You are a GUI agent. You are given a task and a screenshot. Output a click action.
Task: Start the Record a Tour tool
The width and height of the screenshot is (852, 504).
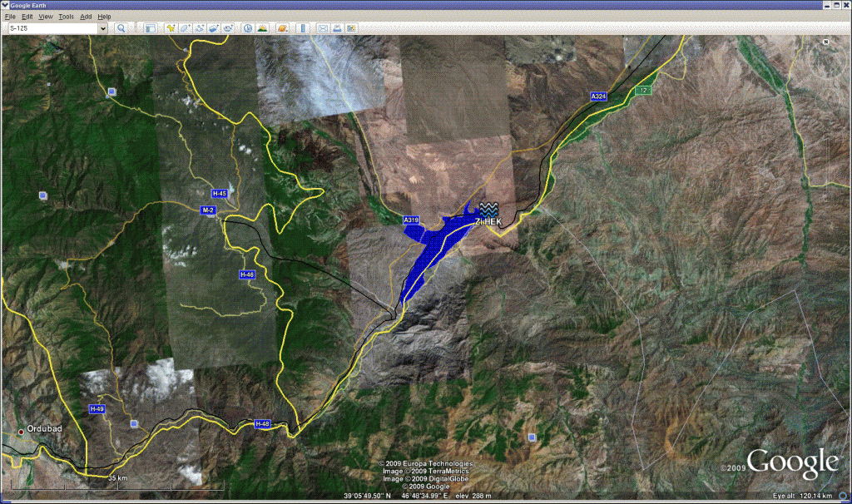pyautogui.click(x=228, y=28)
